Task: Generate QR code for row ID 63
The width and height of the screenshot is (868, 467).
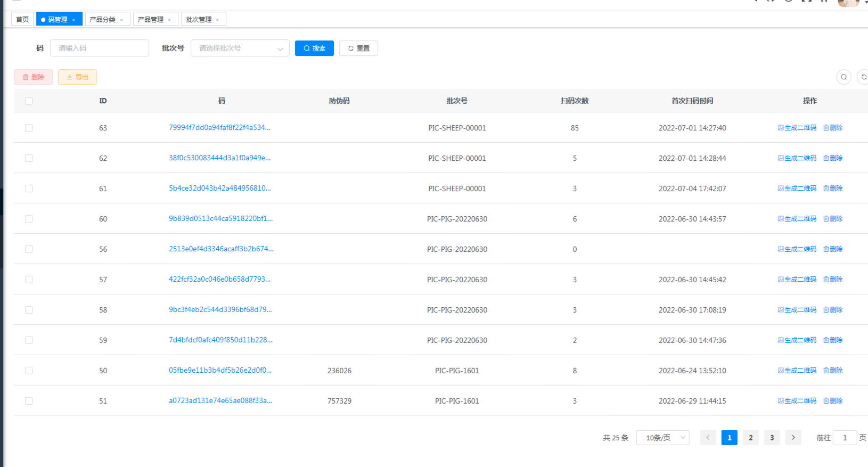Action: [x=797, y=128]
